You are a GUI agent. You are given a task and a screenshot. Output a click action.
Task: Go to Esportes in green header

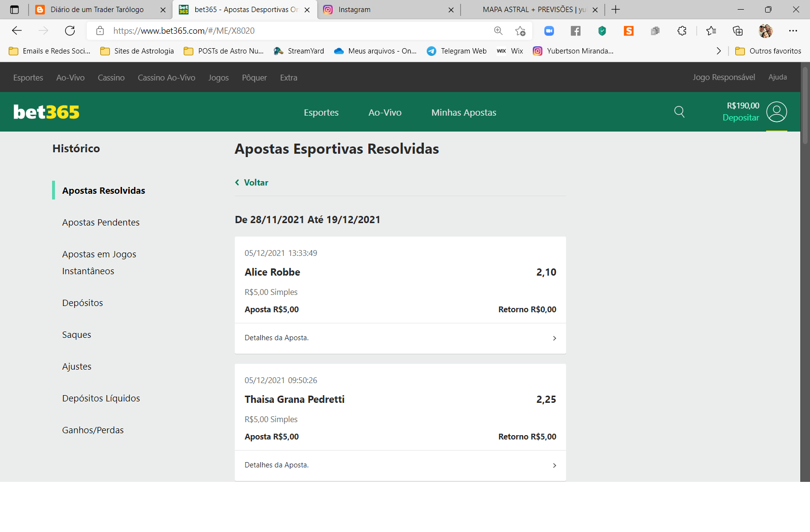pyautogui.click(x=321, y=112)
